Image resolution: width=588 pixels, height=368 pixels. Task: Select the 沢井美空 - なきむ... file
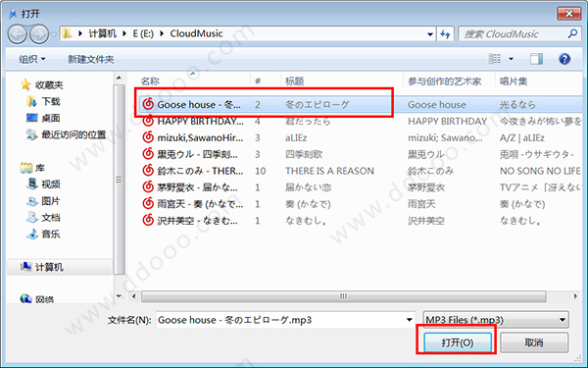pyautogui.click(x=197, y=221)
